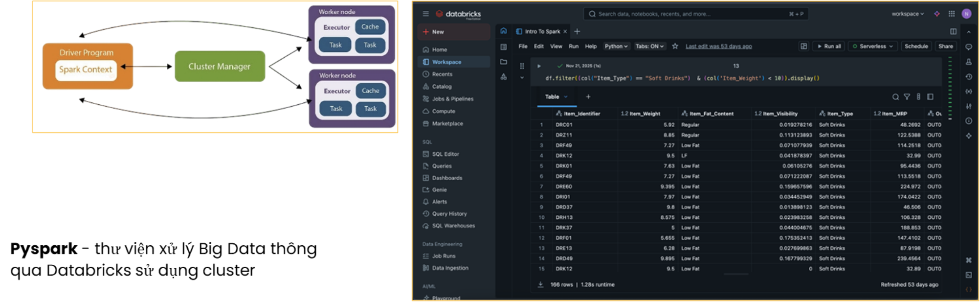Open the workspace switcher dropdown
Screen dimensions: 980x302
(907, 14)
